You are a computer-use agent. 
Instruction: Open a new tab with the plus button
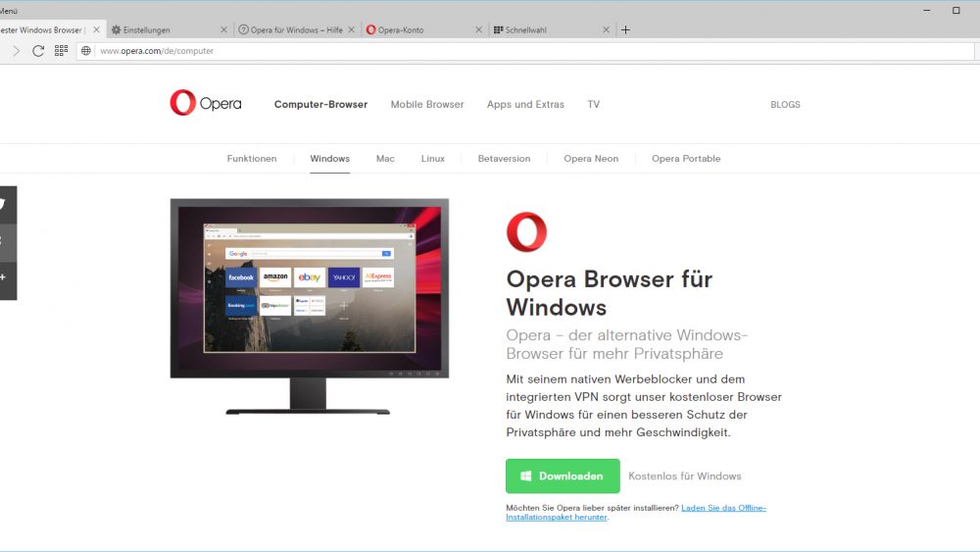[x=626, y=29]
